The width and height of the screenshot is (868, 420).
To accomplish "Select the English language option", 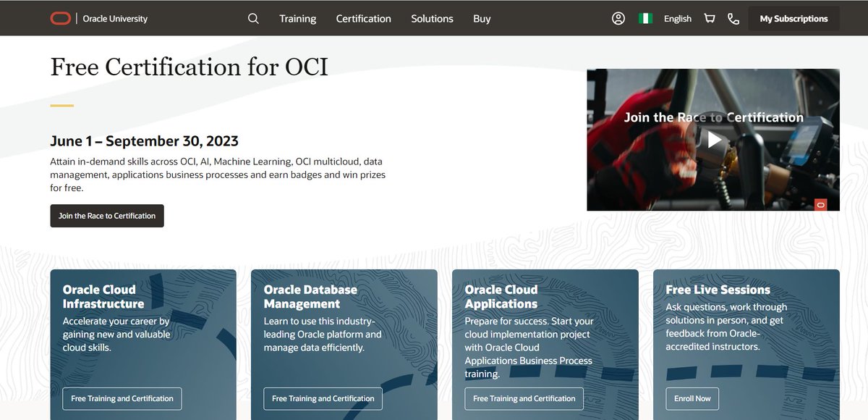I will pyautogui.click(x=678, y=18).
